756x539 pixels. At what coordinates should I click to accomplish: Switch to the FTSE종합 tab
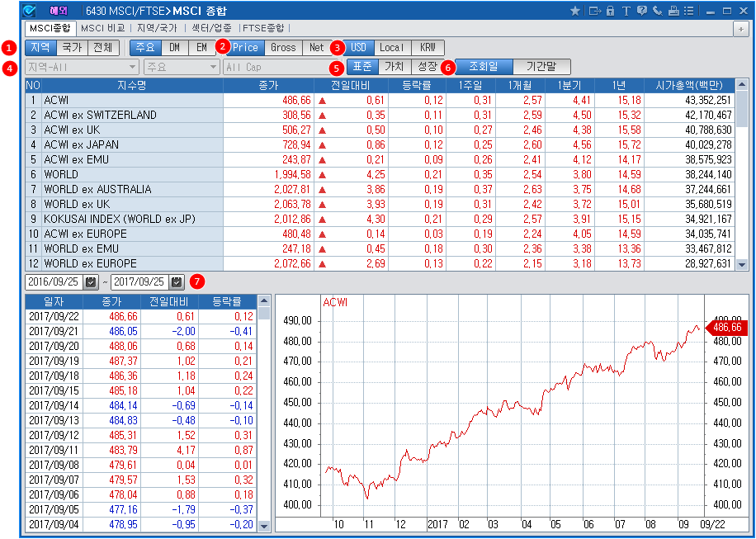coord(263,28)
